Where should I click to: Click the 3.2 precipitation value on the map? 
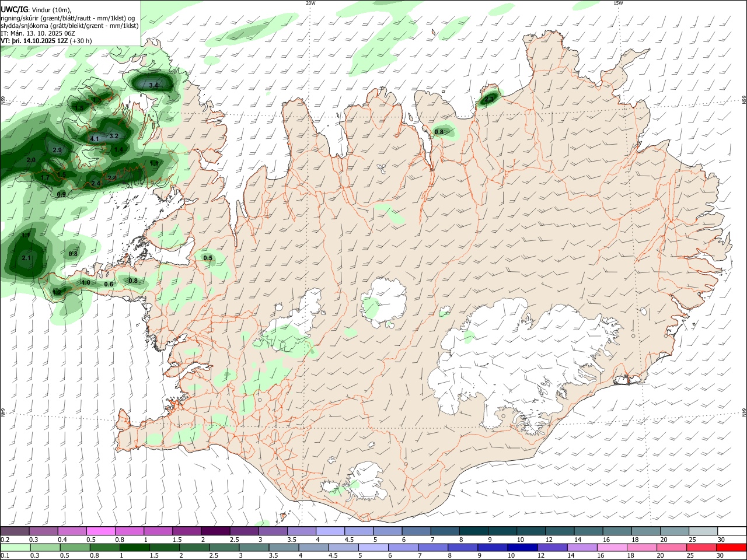click(x=114, y=136)
